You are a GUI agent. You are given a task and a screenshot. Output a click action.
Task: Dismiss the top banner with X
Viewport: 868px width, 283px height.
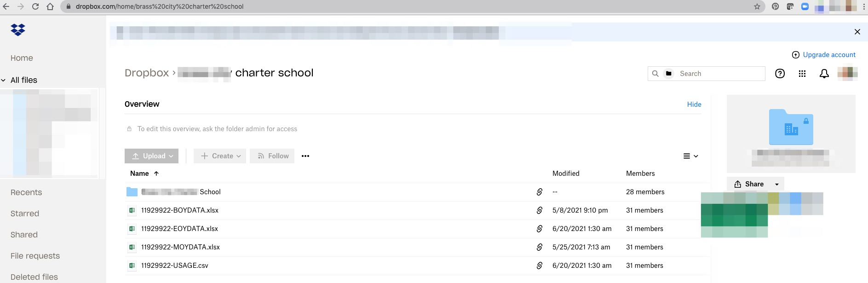[857, 32]
